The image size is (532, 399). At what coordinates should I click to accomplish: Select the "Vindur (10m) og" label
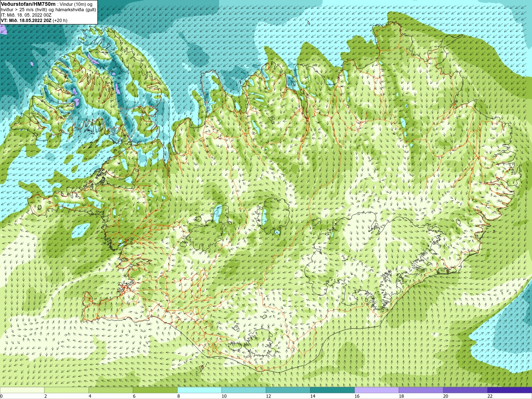click(76, 4)
